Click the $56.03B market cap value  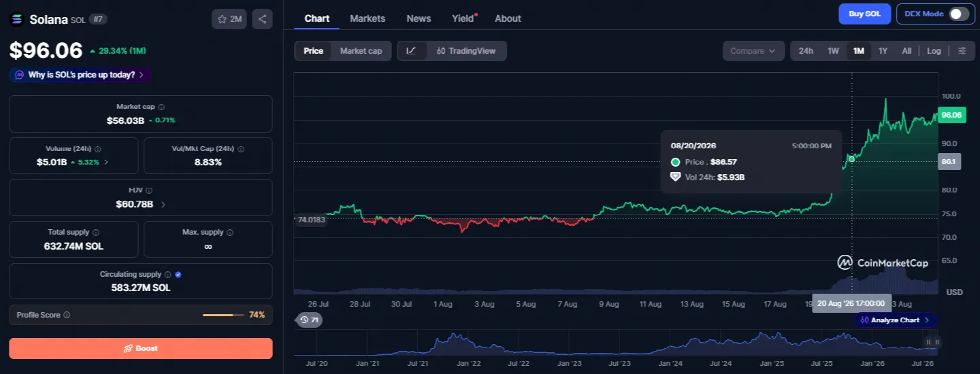[x=125, y=120]
